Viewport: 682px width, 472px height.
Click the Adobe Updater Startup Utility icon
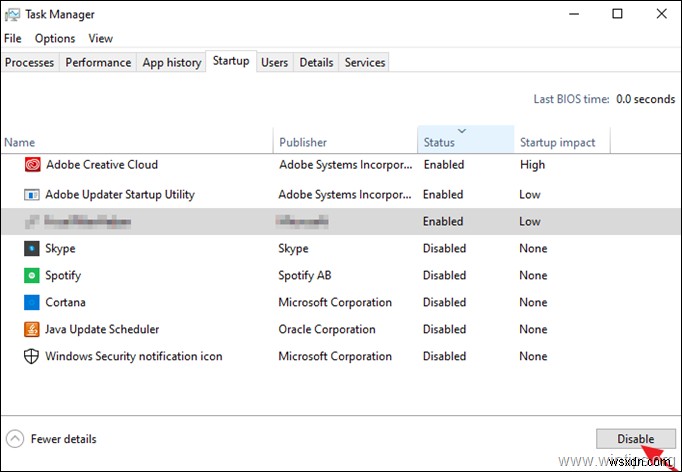(32, 194)
